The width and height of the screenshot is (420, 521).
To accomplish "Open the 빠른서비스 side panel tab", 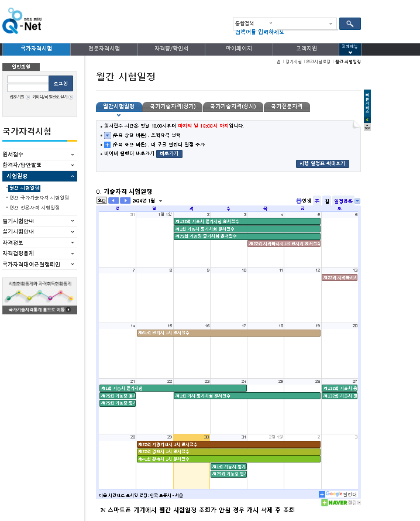I will click(367, 107).
